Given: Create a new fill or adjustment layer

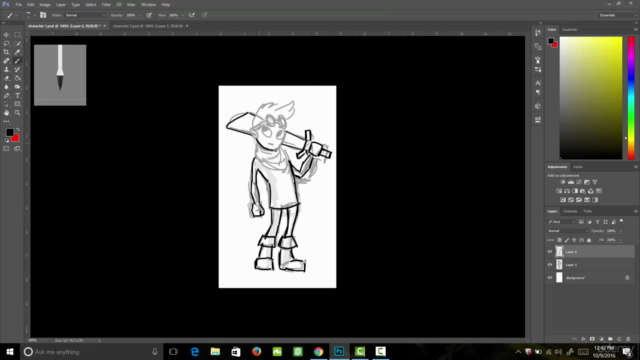Looking at the screenshot, I should (601, 339).
